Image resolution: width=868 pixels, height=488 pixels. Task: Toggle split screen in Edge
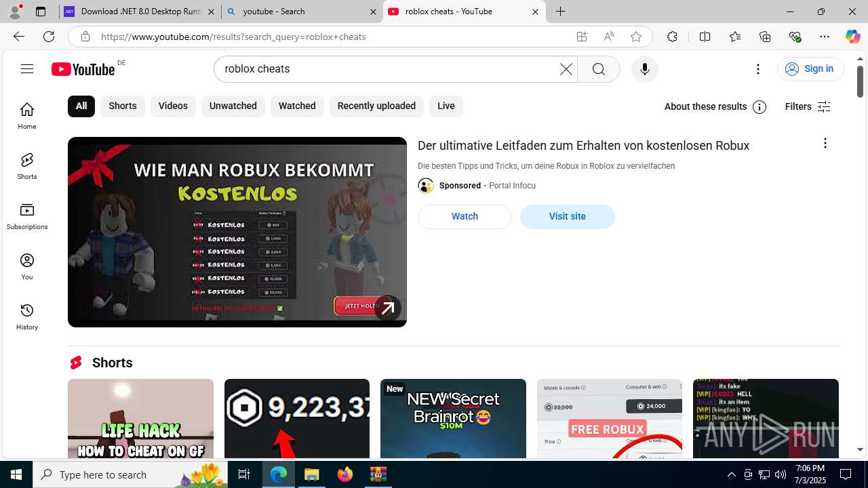tap(705, 37)
